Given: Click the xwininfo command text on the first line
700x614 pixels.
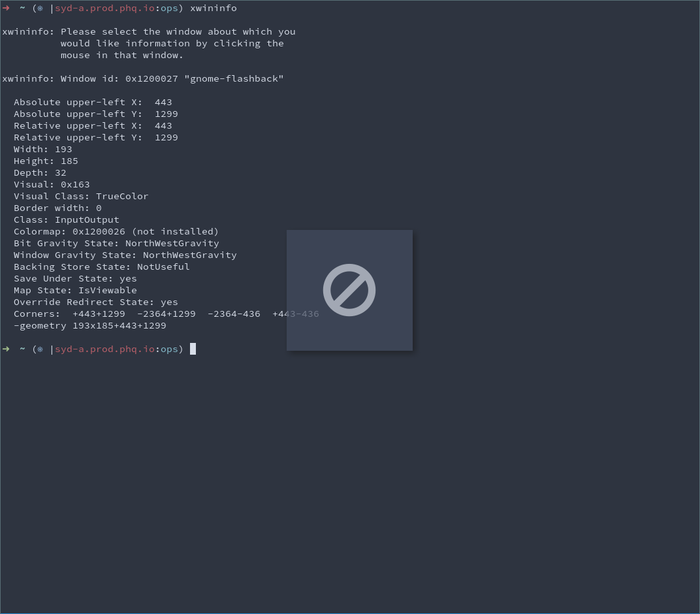Looking at the screenshot, I should (x=213, y=8).
